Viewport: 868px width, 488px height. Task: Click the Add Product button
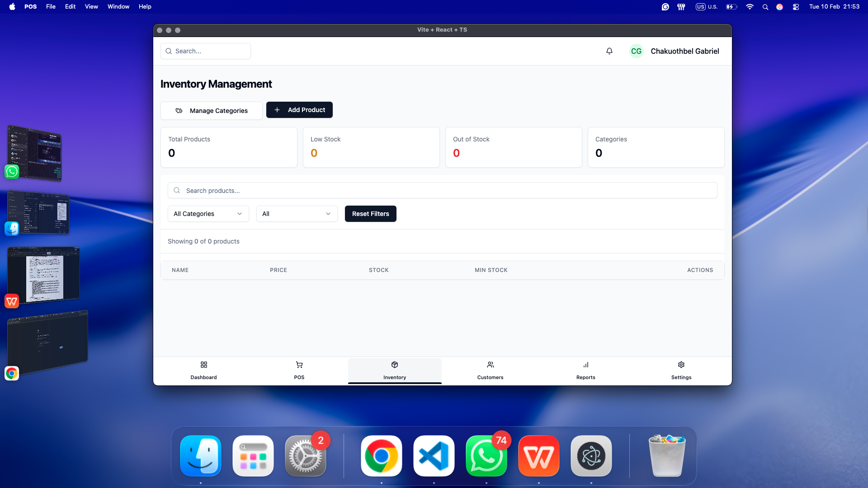click(299, 110)
